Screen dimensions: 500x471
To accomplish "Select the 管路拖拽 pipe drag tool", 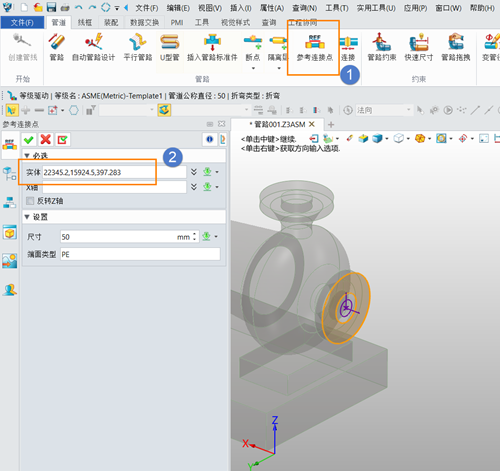I will click(456, 47).
